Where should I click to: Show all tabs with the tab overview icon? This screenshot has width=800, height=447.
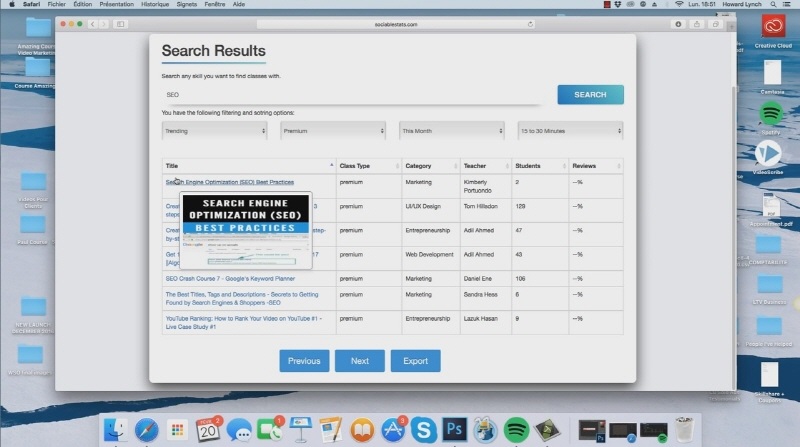(x=715, y=24)
